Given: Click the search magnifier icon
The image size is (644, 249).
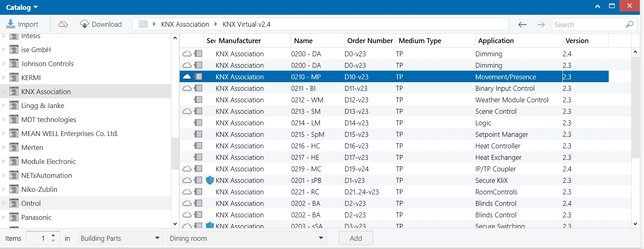Looking at the screenshot, I should pyautogui.click(x=630, y=25).
